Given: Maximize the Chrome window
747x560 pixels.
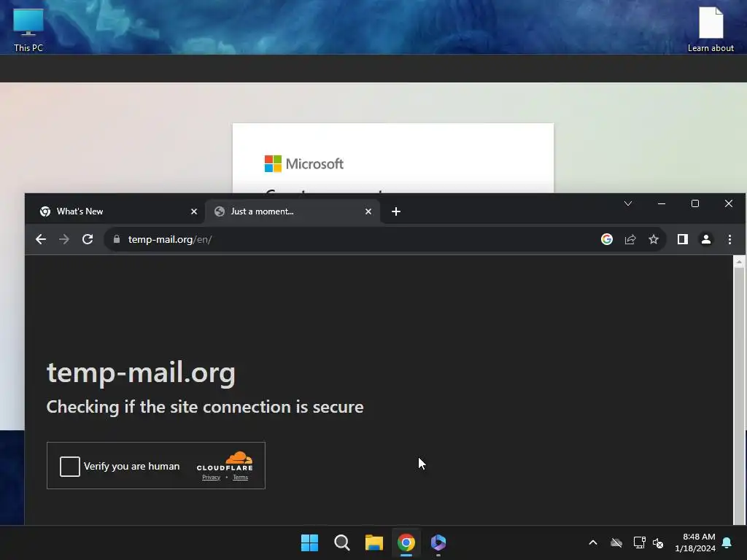Looking at the screenshot, I should (695, 204).
